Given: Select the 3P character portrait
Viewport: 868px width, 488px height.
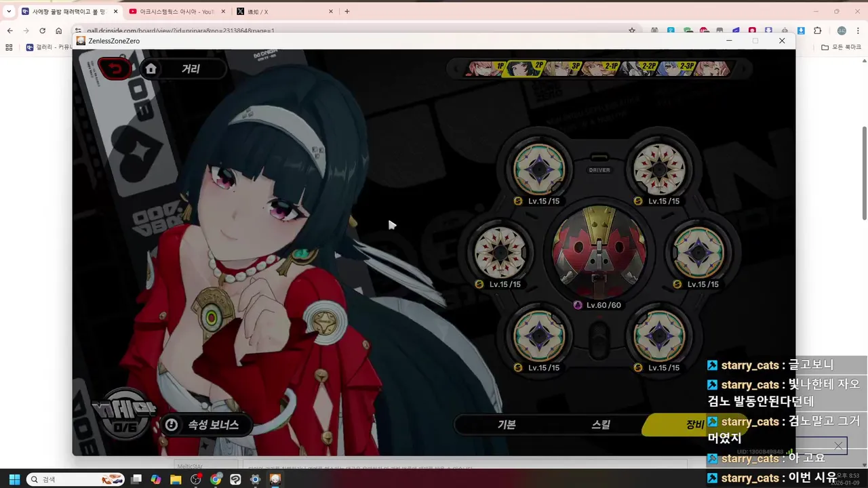Looking at the screenshot, I should tap(563, 68).
